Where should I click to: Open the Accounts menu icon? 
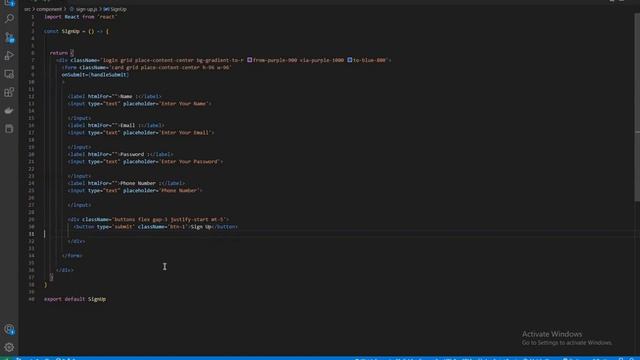[9, 329]
